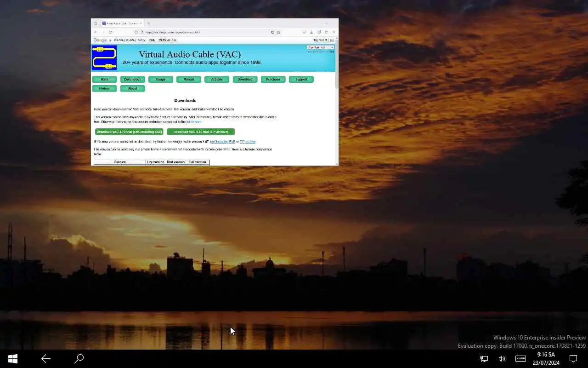Screen dimensions: 588x368
Task: Open browser extensions panel
Action: tap(327, 32)
